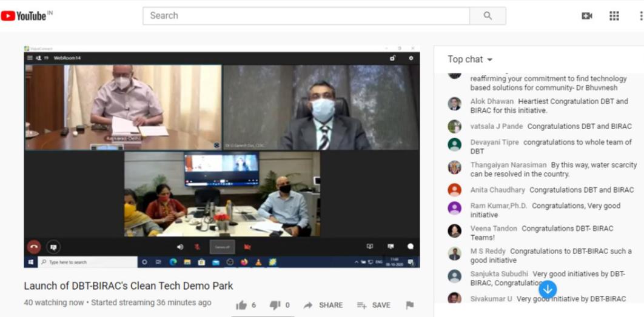
Task: Click the author name vatsala J Pande
Action: tap(497, 127)
